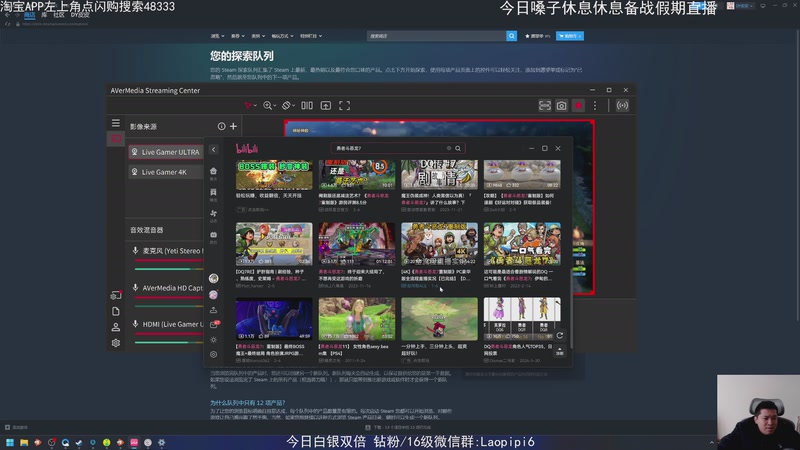Open the Windows Start menu
This screenshot has height=450, width=800.
[10, 442]
